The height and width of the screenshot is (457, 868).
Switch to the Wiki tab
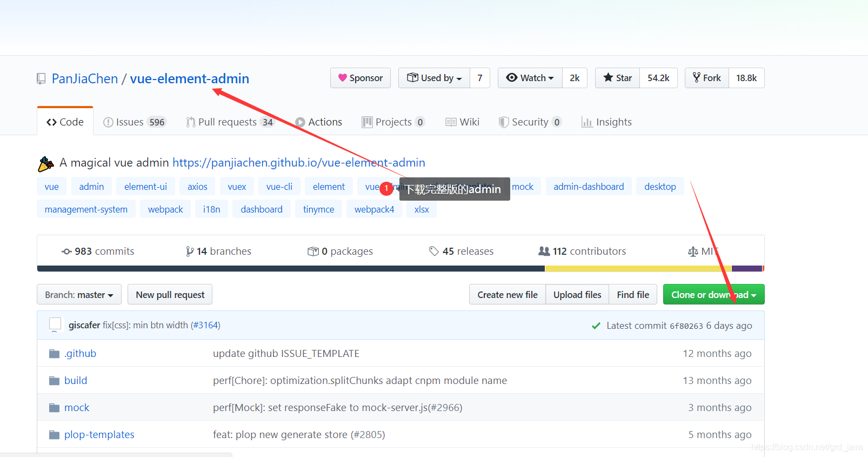(462, 122)
